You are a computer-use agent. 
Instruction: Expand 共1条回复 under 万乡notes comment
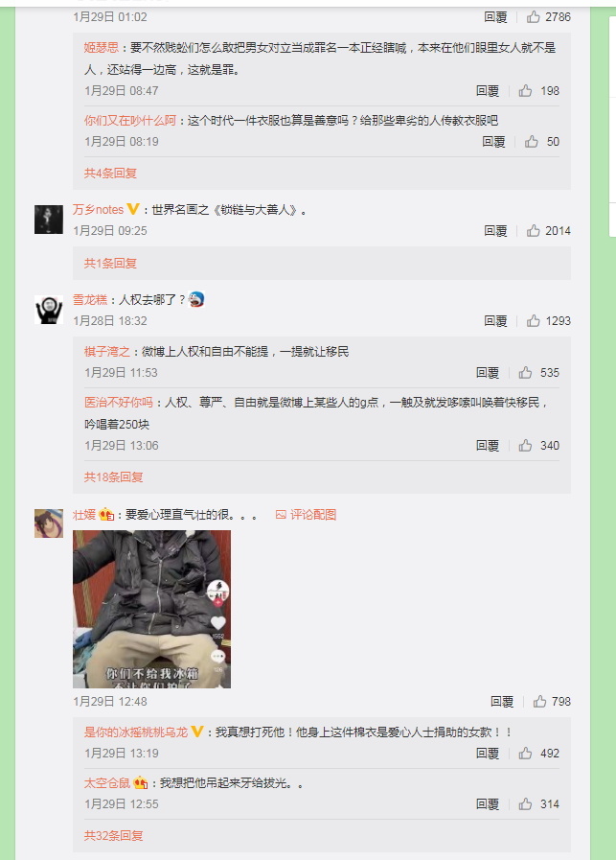coord(110,264)
